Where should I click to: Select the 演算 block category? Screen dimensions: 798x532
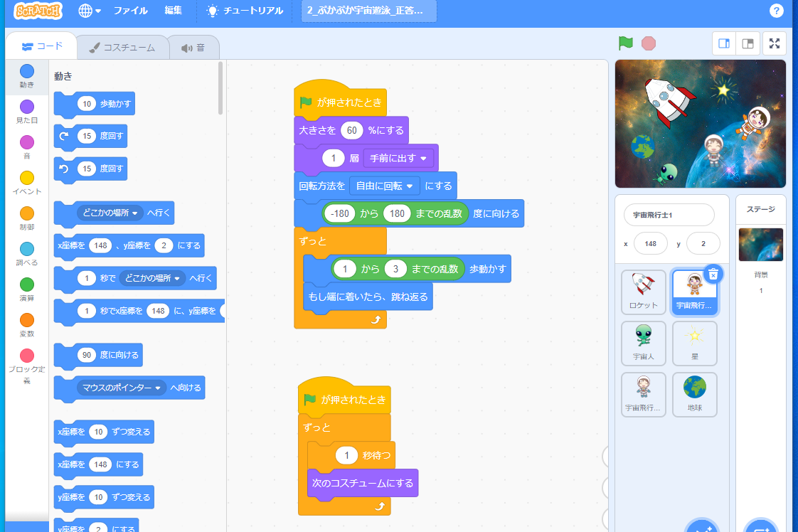(27, 289)
